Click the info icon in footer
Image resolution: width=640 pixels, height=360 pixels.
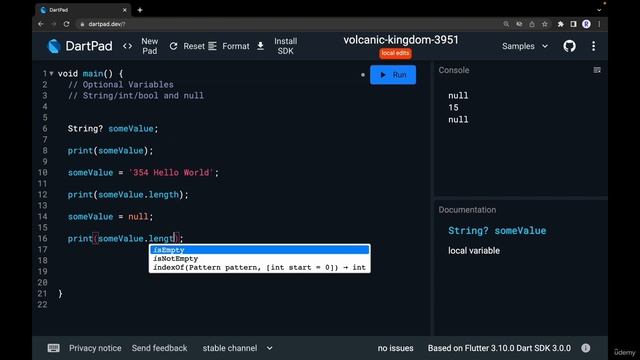(x=586, y=348)
